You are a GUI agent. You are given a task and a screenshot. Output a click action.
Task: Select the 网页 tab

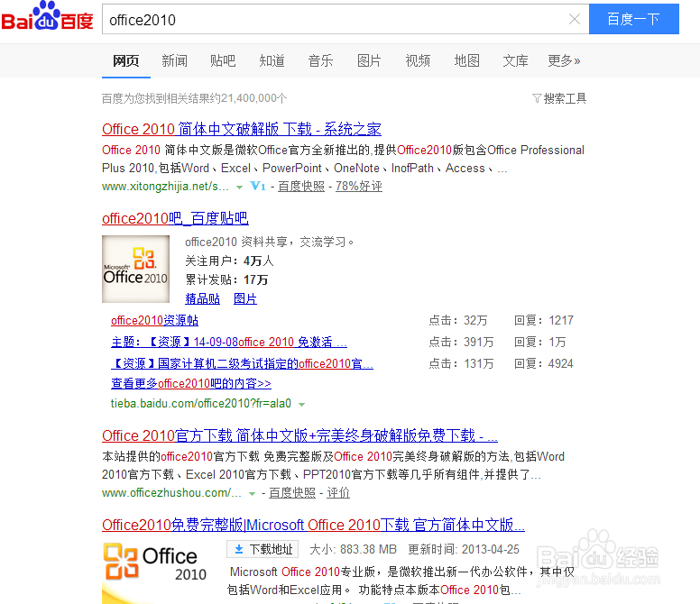click(126, 60)
